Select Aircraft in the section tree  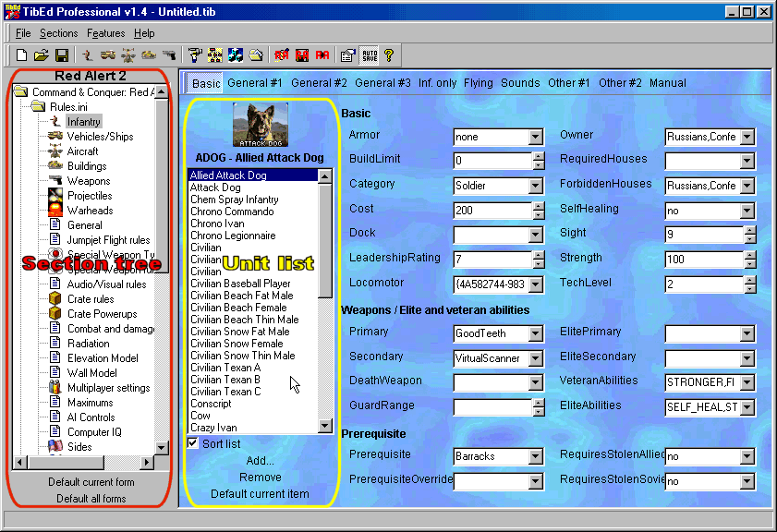(x=82, y=151)
